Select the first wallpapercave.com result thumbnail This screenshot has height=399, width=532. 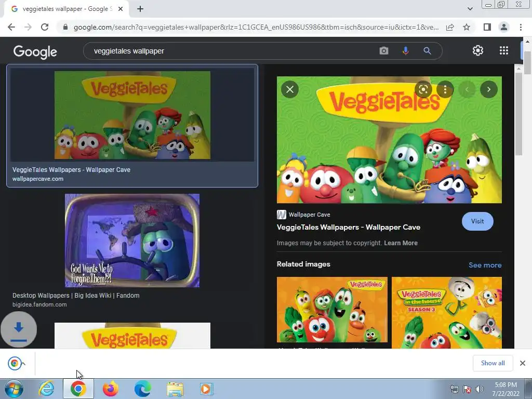(132, 115)
